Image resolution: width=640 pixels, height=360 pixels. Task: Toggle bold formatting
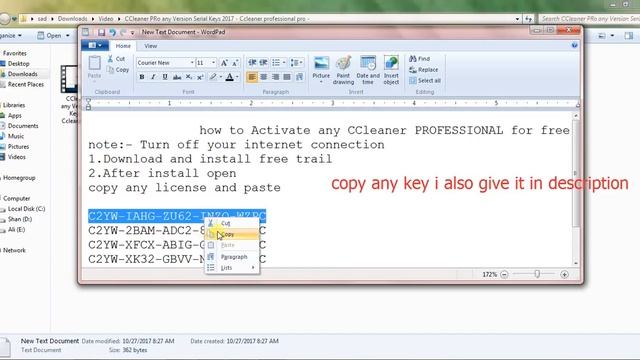(142, 77)
